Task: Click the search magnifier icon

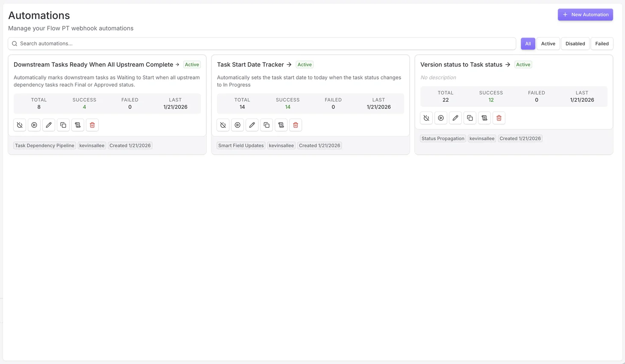Action: tap(15, 43)
